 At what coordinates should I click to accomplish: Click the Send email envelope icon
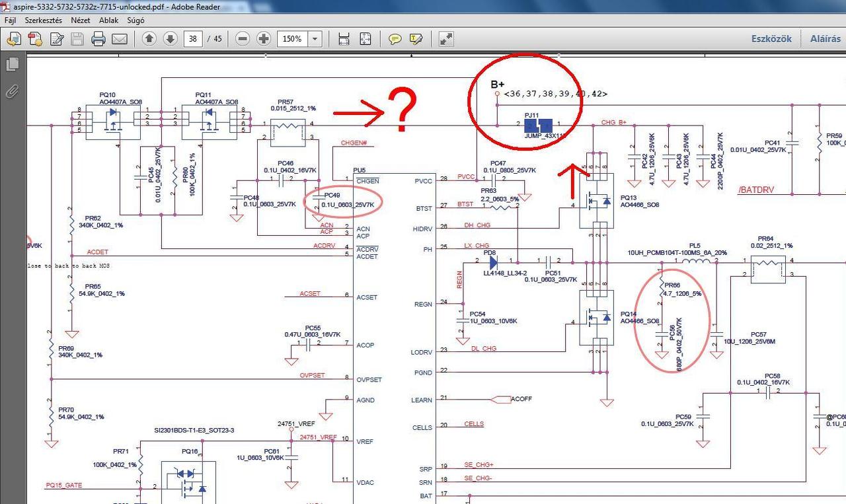[120, 39]
